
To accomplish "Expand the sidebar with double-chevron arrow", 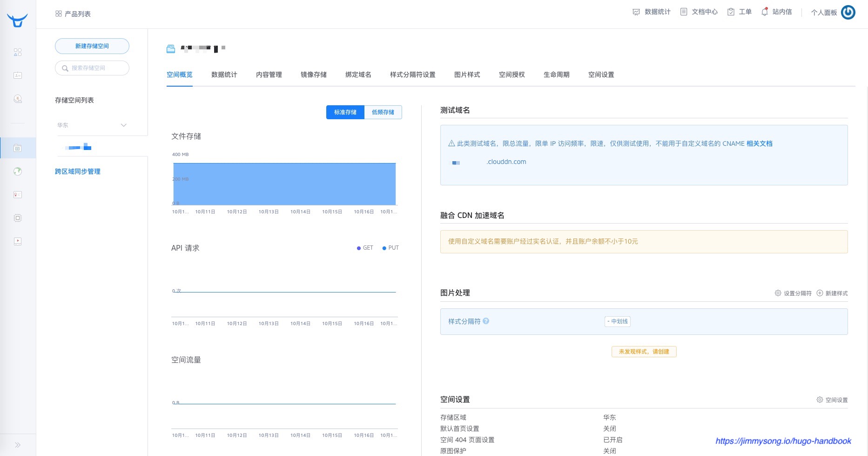I will tap(18, 445).
